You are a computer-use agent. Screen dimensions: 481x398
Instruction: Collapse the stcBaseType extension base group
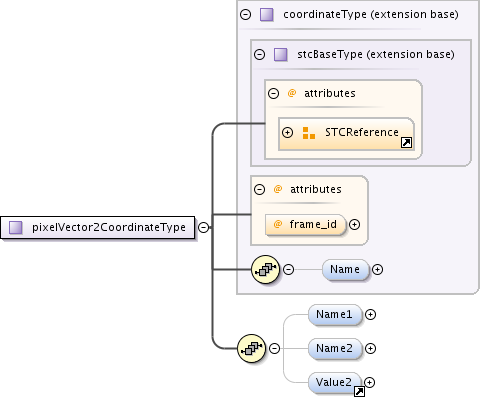pyautogui.click(x=259, y=54)
